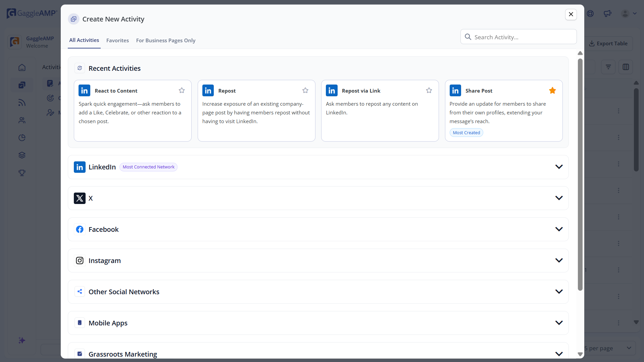Open the announcements megaphone icon
Image resolution: width=644 pixels, height=362 pixels.
click(607, 13)
